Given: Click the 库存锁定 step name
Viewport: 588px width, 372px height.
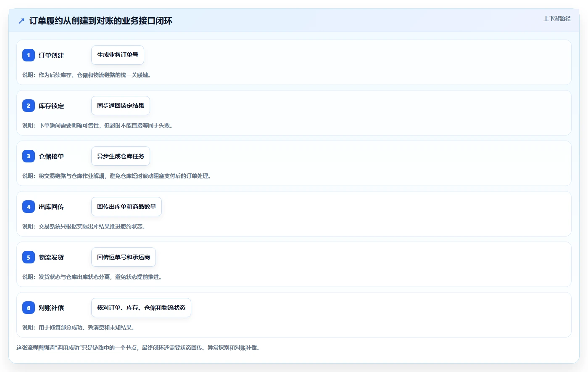Looking at the screenshot, I should point(51,106).
